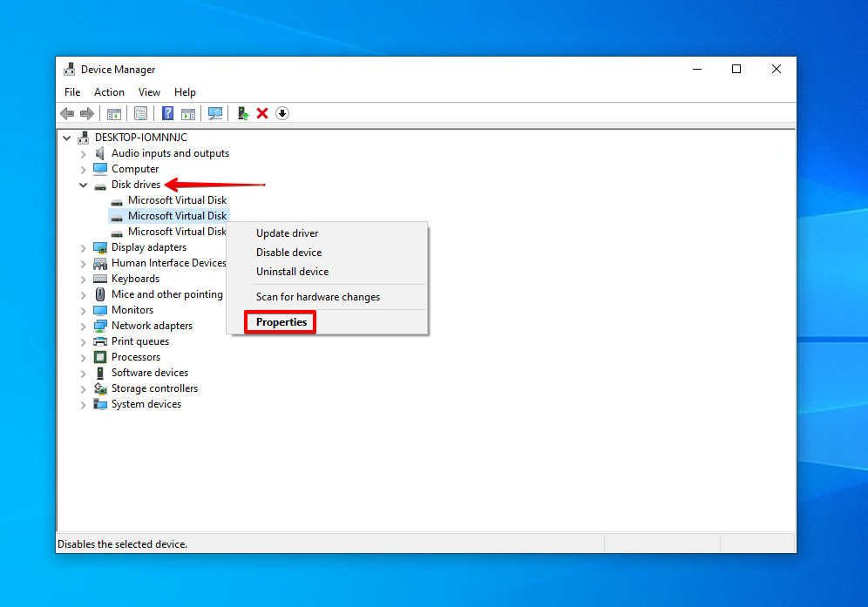Open the View menu
This screenshot has width=868, height=607.
[149, 92]
